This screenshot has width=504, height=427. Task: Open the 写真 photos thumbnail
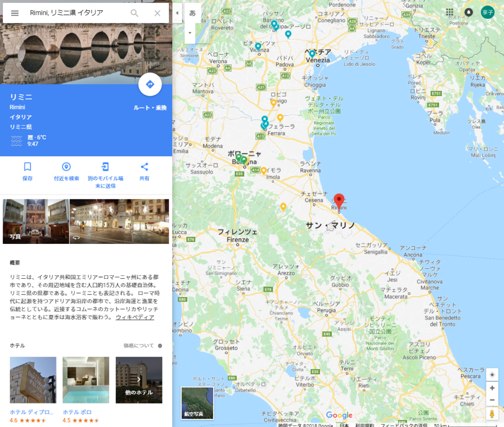click(35, 221)
